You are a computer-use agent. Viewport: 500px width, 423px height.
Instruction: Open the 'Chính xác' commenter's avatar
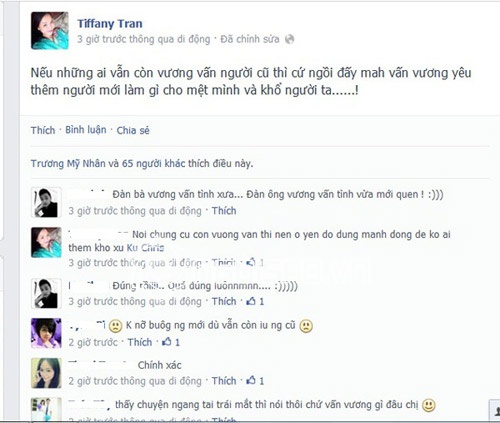click(46, 373)
